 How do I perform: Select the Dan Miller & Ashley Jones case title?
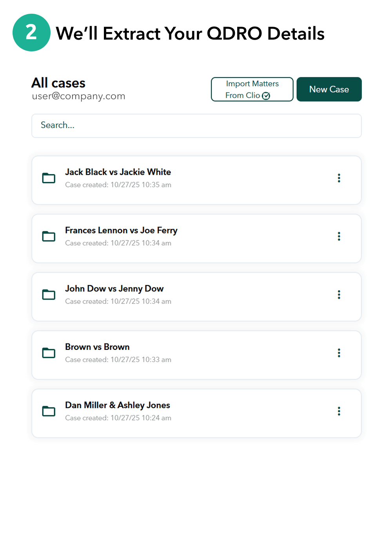(118, 405)
